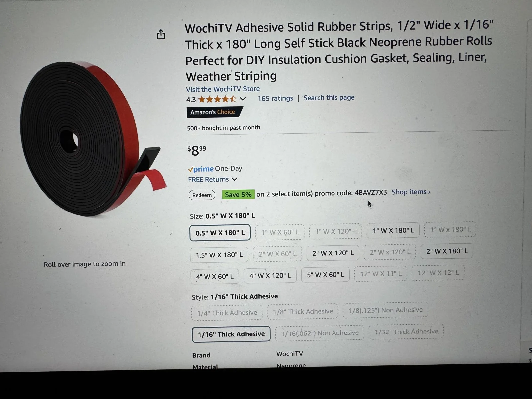
Task: Pick the 1/32" Thick Adhesive style
Action: tap(406, 332)
